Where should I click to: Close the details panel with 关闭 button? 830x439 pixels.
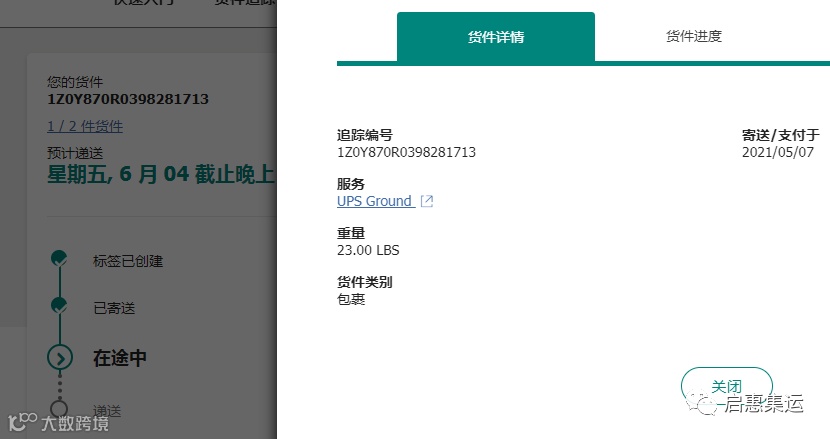727,386
